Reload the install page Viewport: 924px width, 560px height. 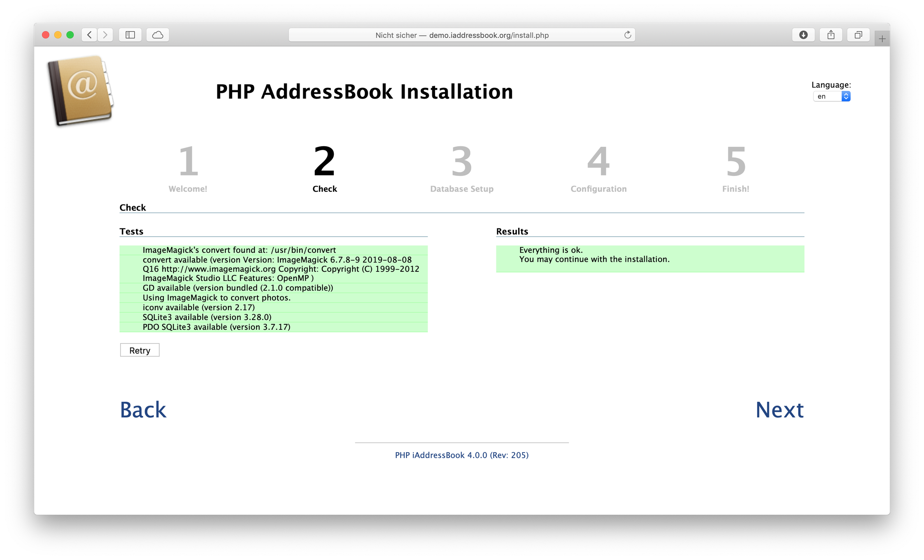click(x=627, y=35)
